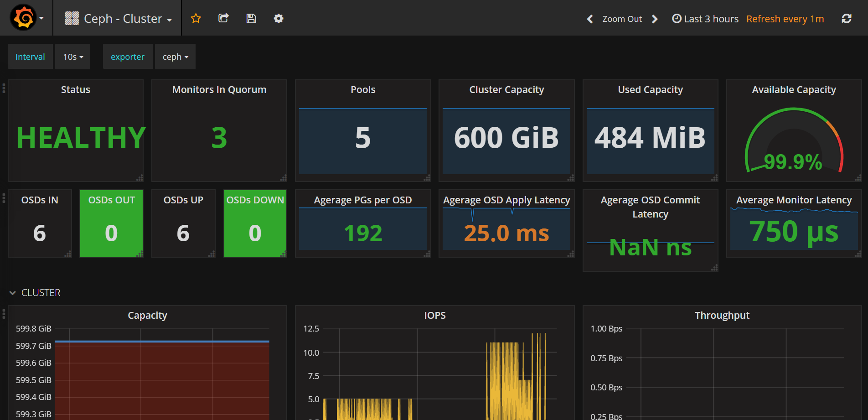Viewport: 868px width, 420px height.
Task: Click the Pools panel title
Action: pyautogui.click(x=363, y=89)
